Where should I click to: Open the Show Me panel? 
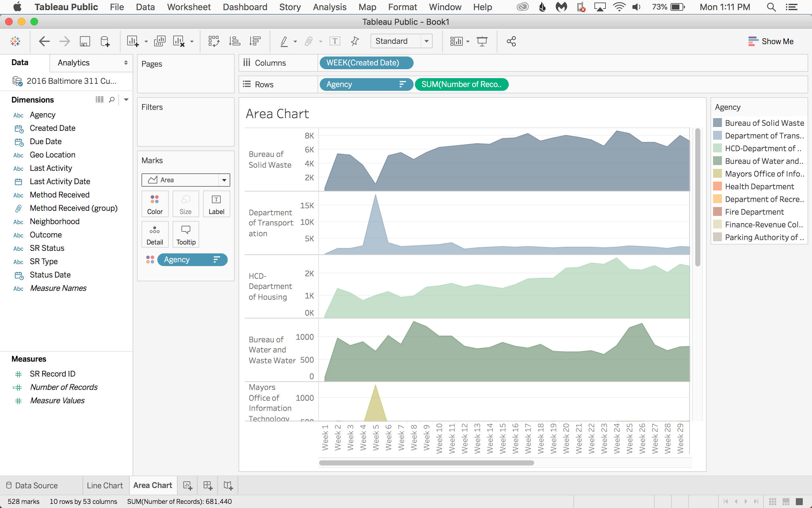[x=771, y=41]
